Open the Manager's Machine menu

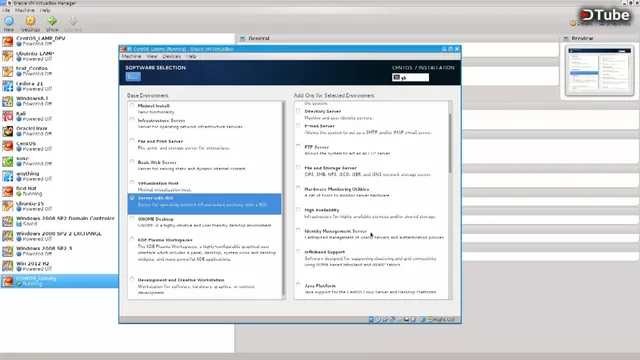click(24, 10)
